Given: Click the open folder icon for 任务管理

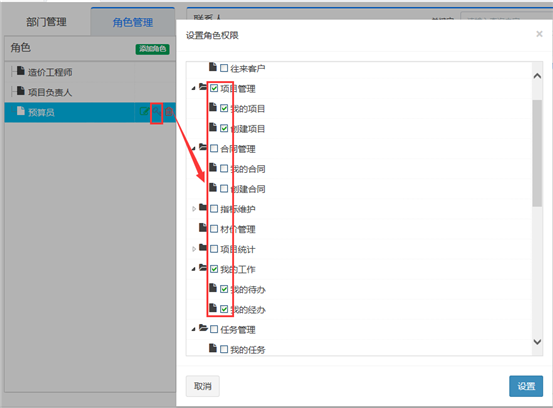Looking at the screenshot, I should pyautogui.click(x=203, y=328).
